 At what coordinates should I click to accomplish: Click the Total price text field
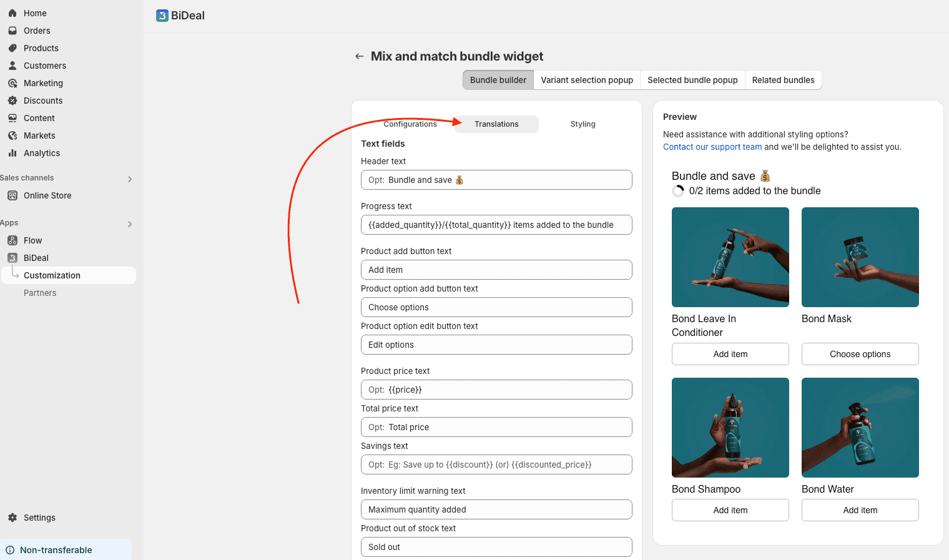click(x=496, y=427)
